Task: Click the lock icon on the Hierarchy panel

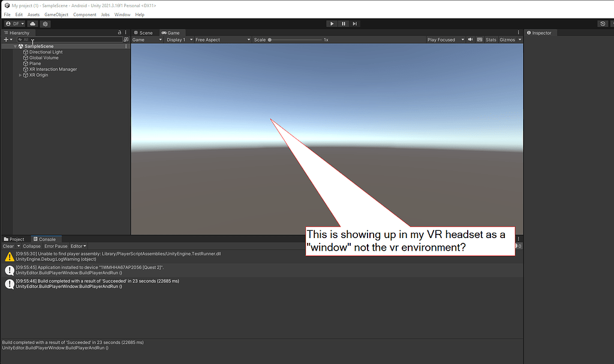Action: [119, 32]
